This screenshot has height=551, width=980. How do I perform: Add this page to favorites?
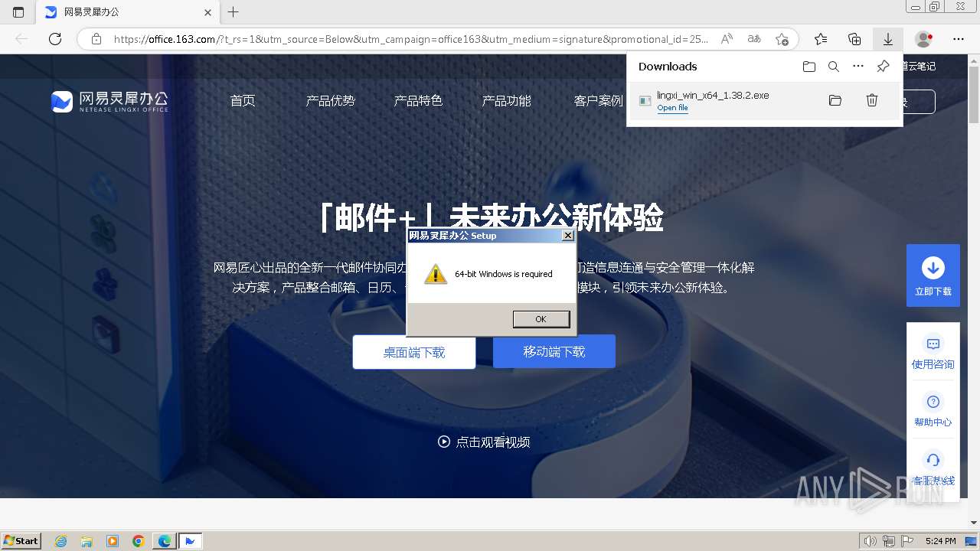[x=782, y=39]
